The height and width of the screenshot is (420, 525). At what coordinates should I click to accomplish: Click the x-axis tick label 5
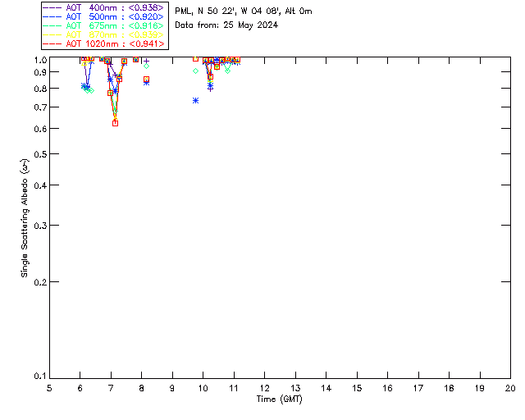point(49,388)
